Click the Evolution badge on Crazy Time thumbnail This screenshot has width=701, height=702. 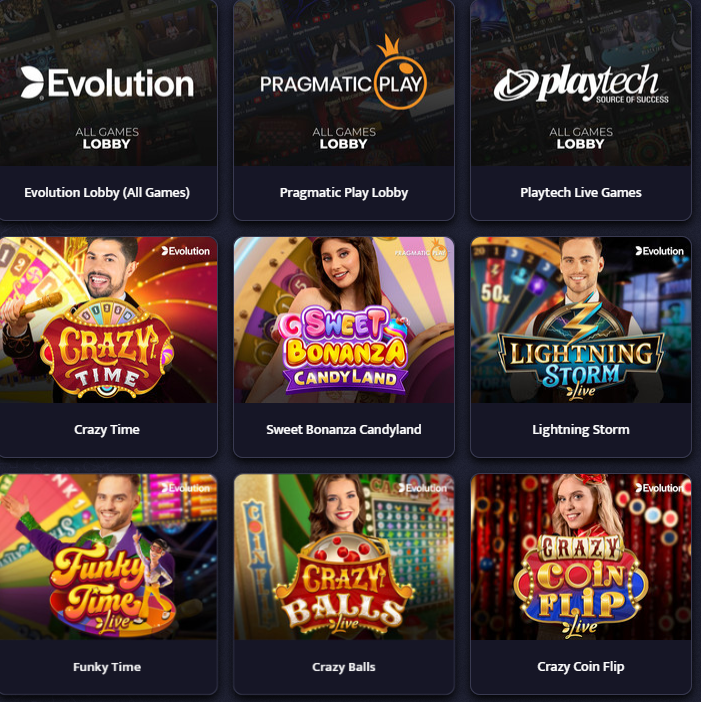coord(185,251)
